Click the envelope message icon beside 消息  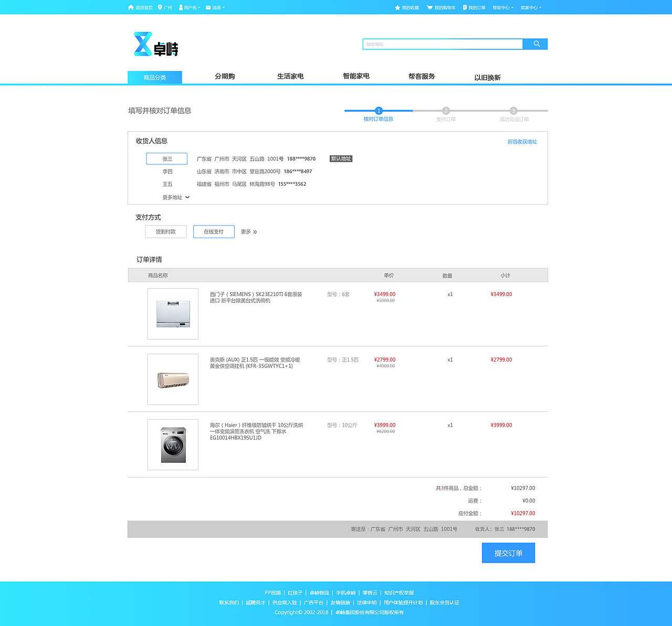point(208,7)
